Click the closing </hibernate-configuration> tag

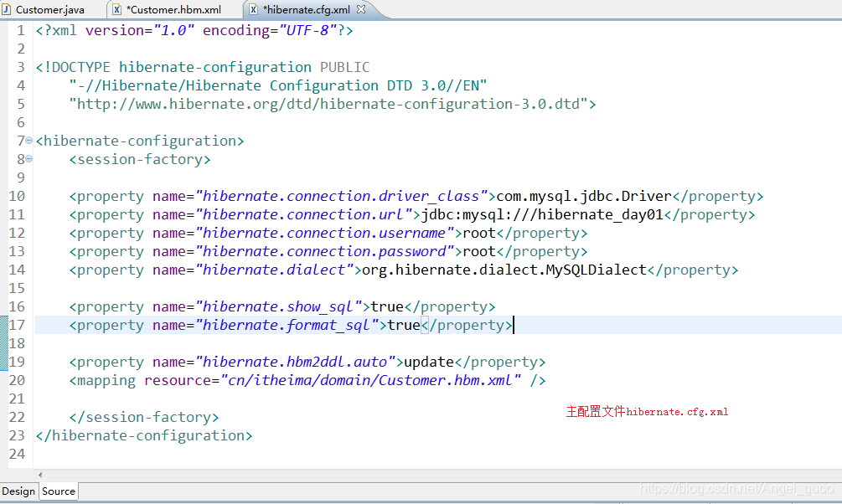(144, 436)
